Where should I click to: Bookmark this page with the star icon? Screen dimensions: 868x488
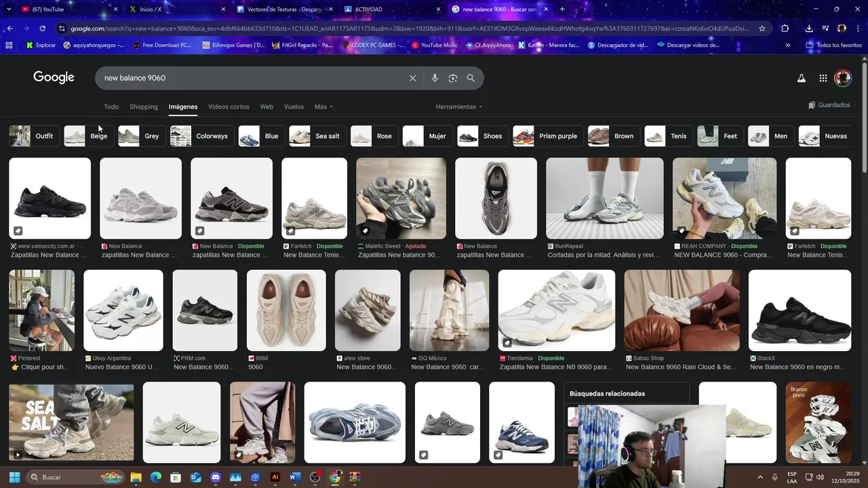coord(762,28)
